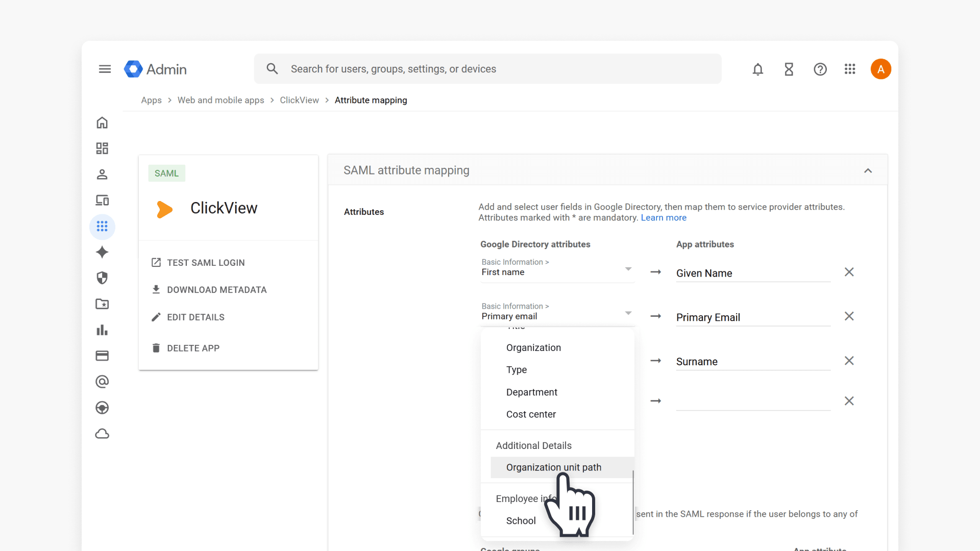Remove the Given Name mapping row
The image size is (980, 551).
(849, 272)
